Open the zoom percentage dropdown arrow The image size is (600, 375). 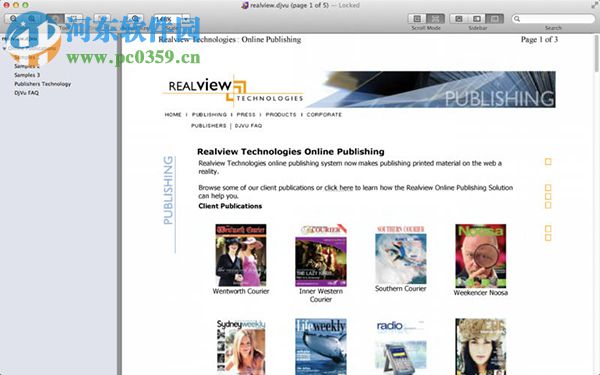186,18
